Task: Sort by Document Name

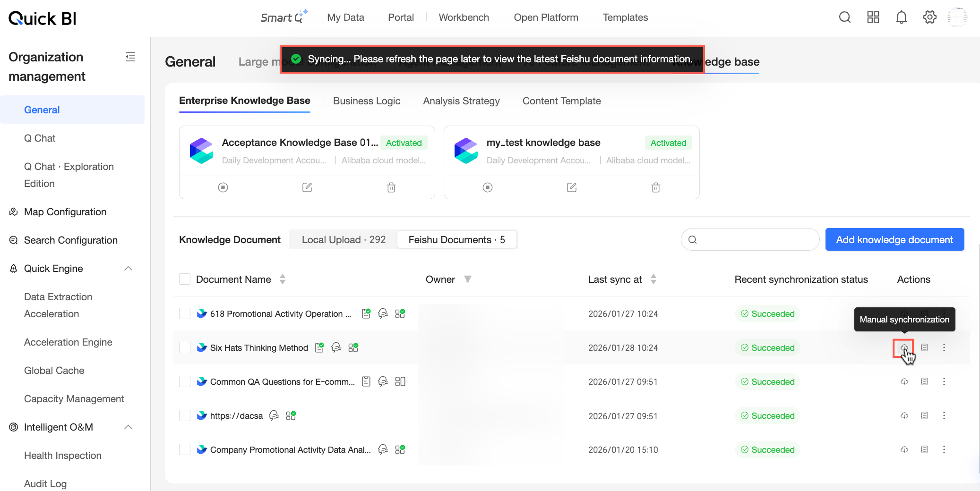Action: pyautogui.click(x=283, y=279)
